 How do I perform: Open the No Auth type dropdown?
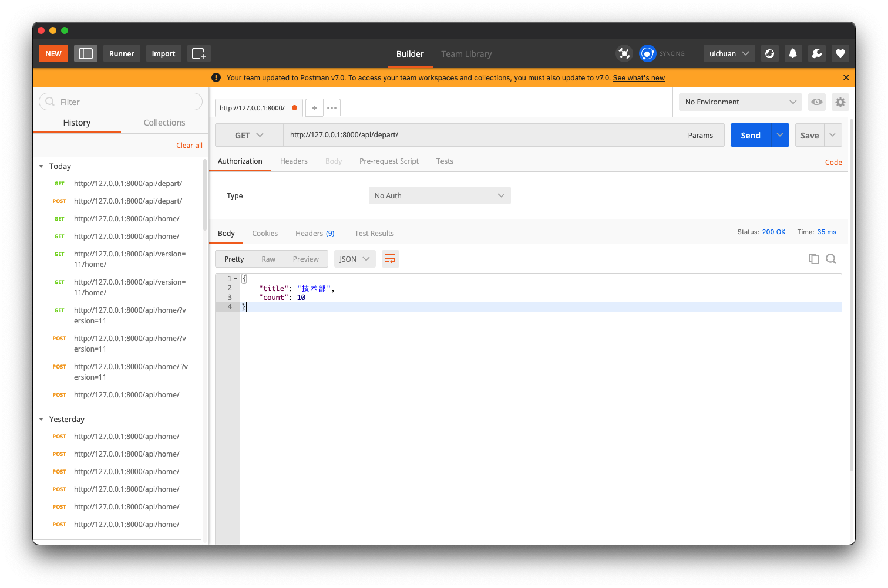tap(440, 195)
